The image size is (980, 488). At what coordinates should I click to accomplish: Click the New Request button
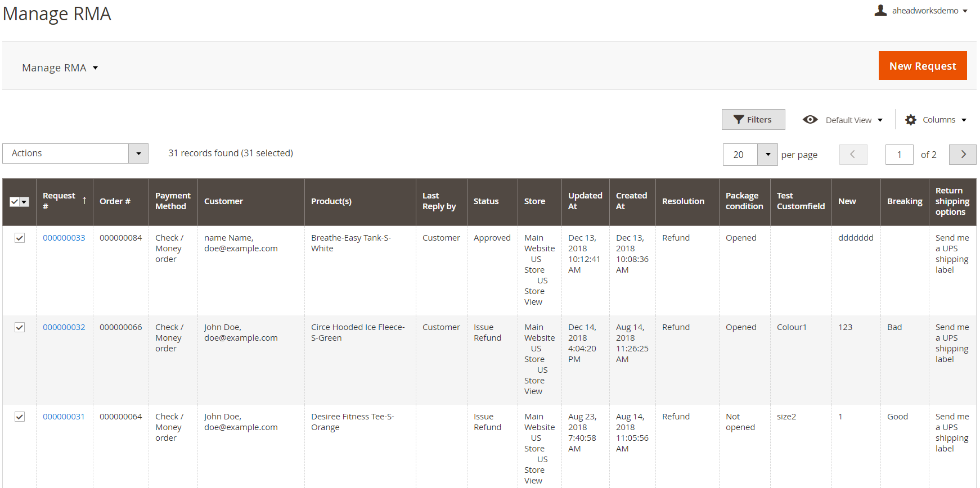click(923, 66)
